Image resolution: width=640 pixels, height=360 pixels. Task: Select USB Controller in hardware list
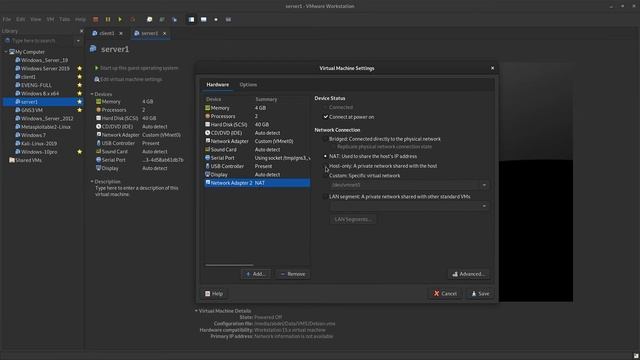[257, 166]
